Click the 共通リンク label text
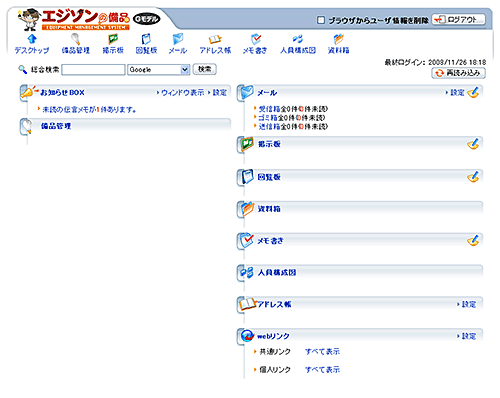This screenshot has height=398, width=500. (x=275, y=351)
